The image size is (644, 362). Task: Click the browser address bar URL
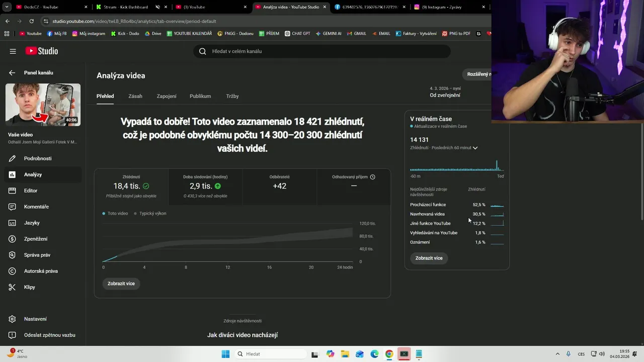tap(134, 21)
